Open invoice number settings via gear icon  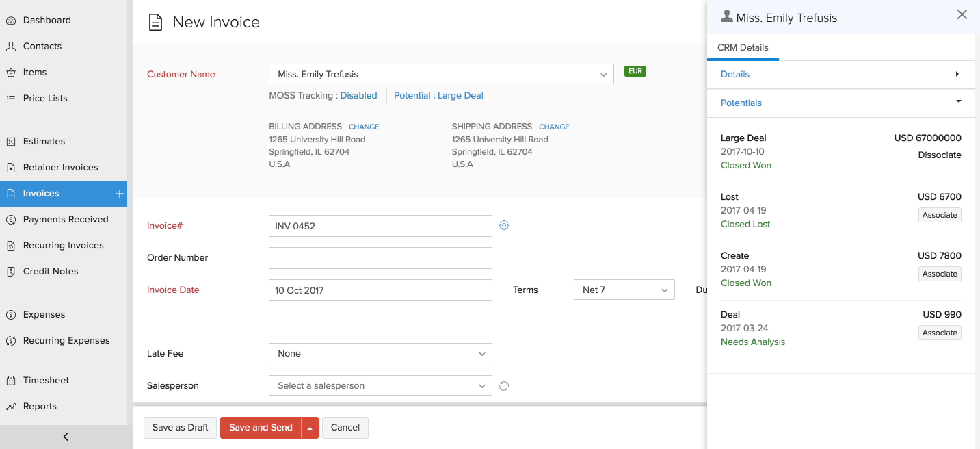point(504,224)
